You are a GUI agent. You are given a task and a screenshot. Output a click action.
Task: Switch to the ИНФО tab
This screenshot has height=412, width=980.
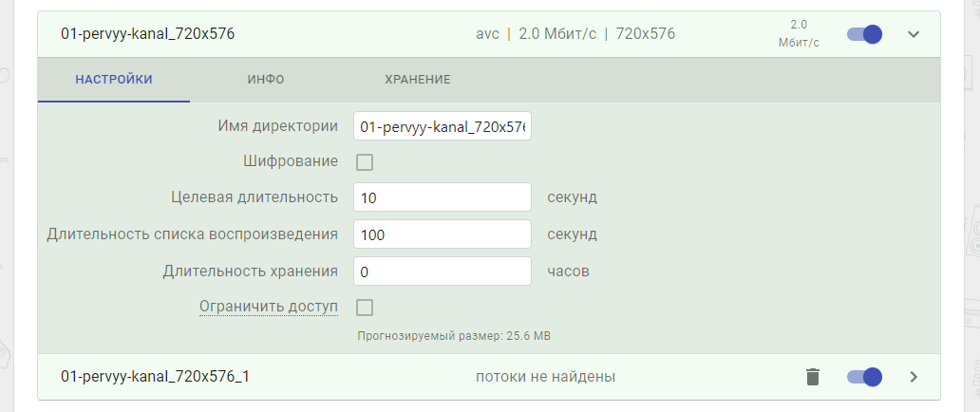point(266,80)
